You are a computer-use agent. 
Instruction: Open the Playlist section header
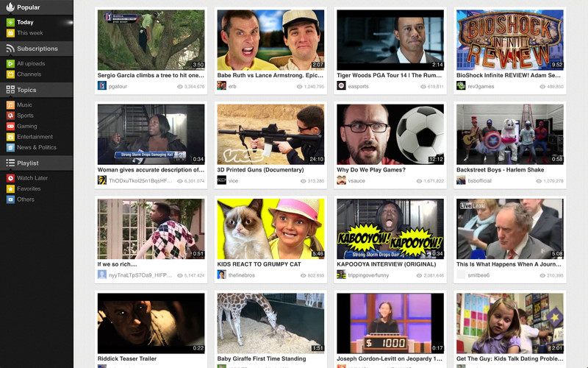point(37,163)
